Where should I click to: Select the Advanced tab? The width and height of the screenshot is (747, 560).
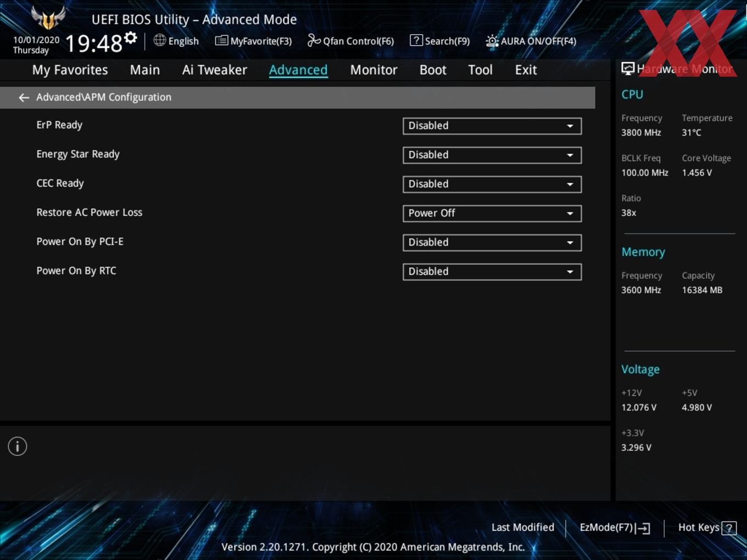click(298, 70)
